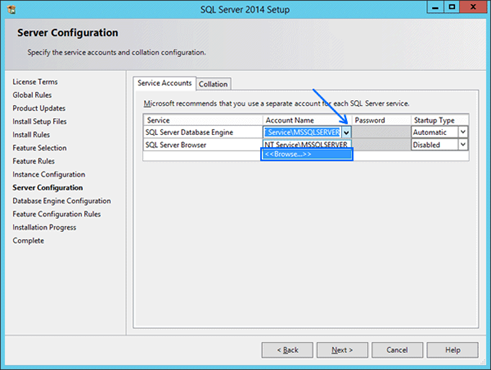Viewport: 491px width, 370px height.
Task: Click Product Updates step in sidebar
Action: click(x=39, y=108)
